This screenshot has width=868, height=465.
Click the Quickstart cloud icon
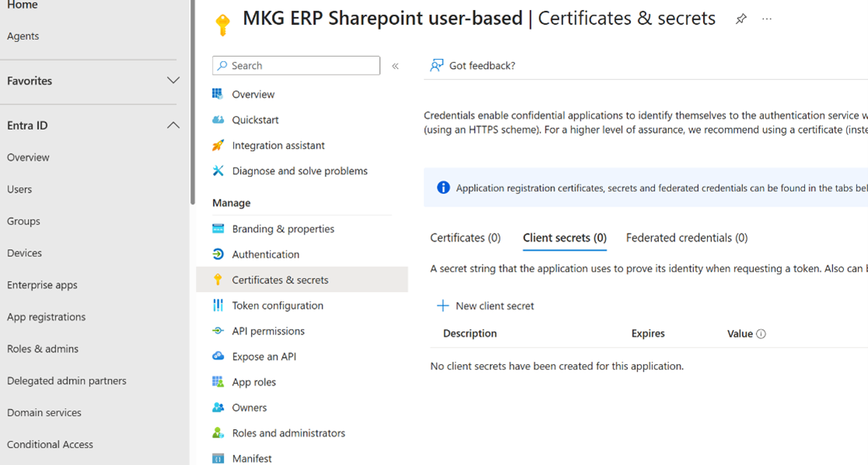point(218,120)
